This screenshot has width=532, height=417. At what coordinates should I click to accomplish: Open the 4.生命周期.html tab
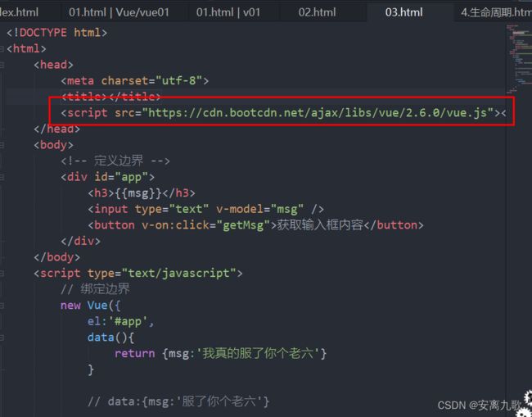(495, 12)
